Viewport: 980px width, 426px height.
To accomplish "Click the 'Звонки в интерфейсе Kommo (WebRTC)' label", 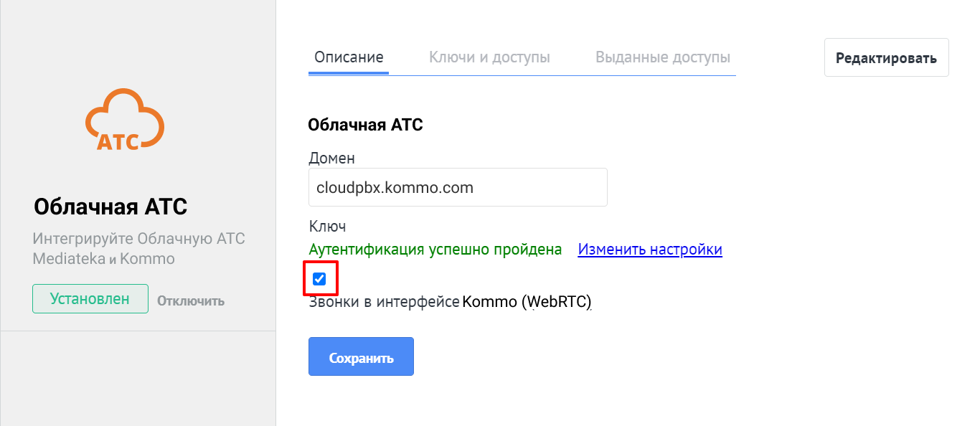I will [450, 302].
